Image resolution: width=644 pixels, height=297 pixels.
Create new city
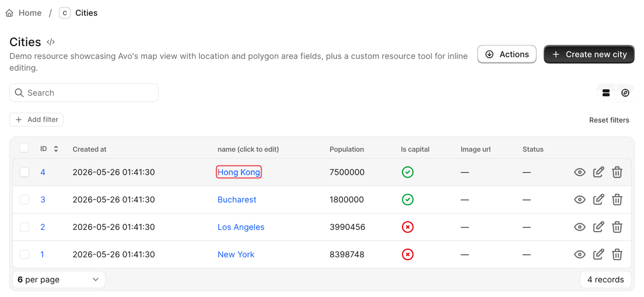589,54
